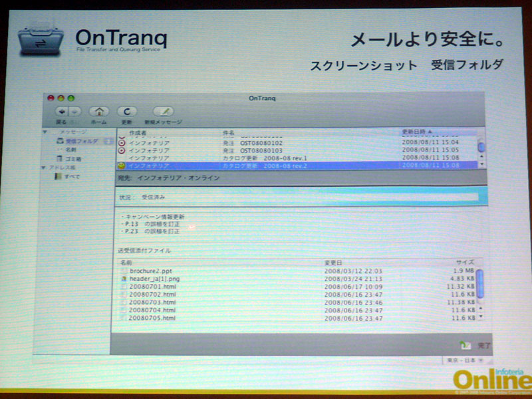Select the attachment brochure2.ppt
Viewport: 532px width, 399px height.
click(151, 271)
